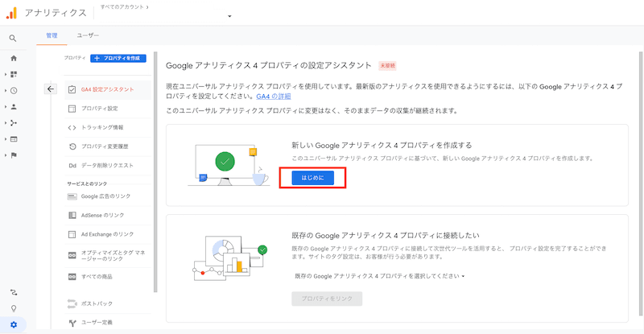This screenshot has height=334, width=644.
Task: Open ユーザー定義 menu item
Action: point(108,323)
